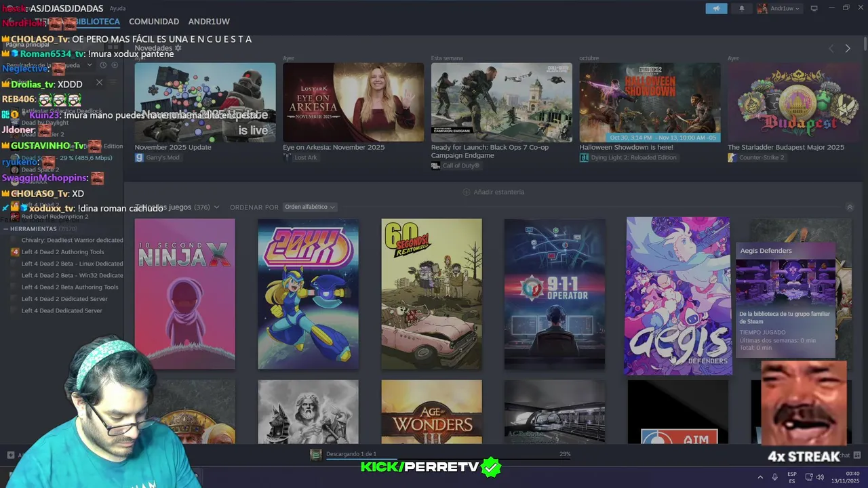868x488 pixels.
Task: Click the ready-to-play filter icon
Action: (x=115, y=65)
